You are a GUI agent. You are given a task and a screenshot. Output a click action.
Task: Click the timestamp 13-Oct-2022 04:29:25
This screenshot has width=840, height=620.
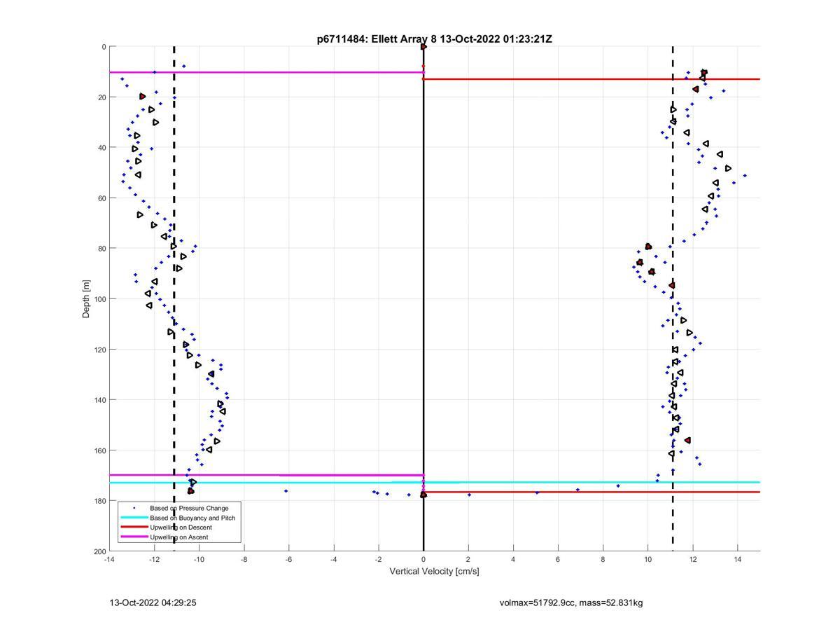tap(153, 602)
